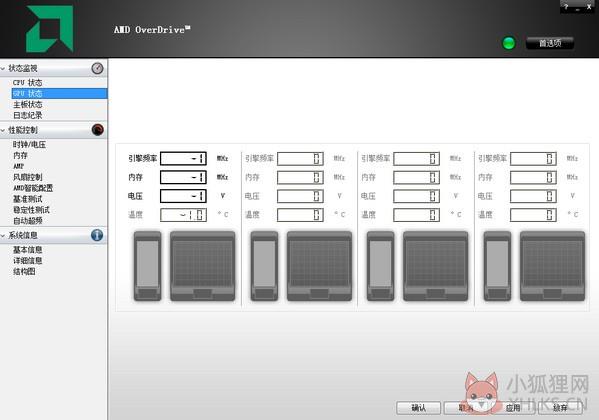Screen dimensions: 599x420
Task: Open the AMD智能配置 page
Action: [x=33, y=188]
